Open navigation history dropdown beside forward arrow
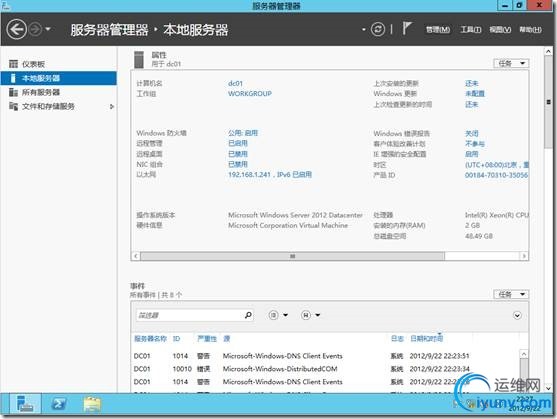Image resolution: width=557 pixels, height=419 pixels. pos(48,29)
